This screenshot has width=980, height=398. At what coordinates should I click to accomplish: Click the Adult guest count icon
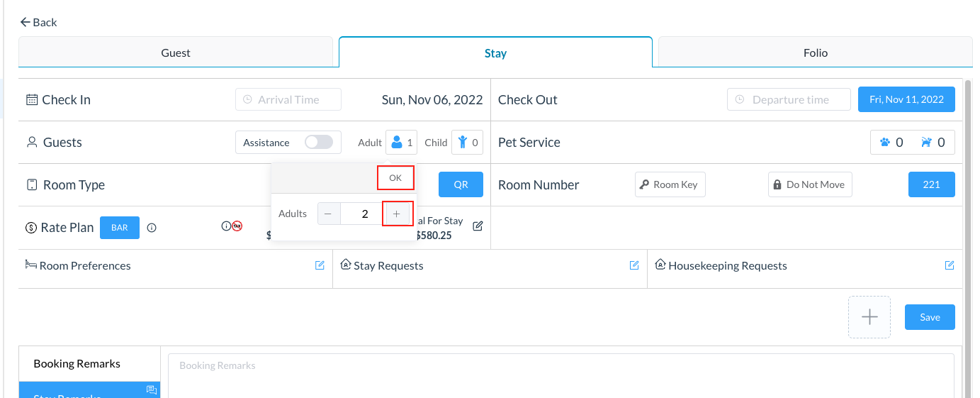(x=398, y=143)
